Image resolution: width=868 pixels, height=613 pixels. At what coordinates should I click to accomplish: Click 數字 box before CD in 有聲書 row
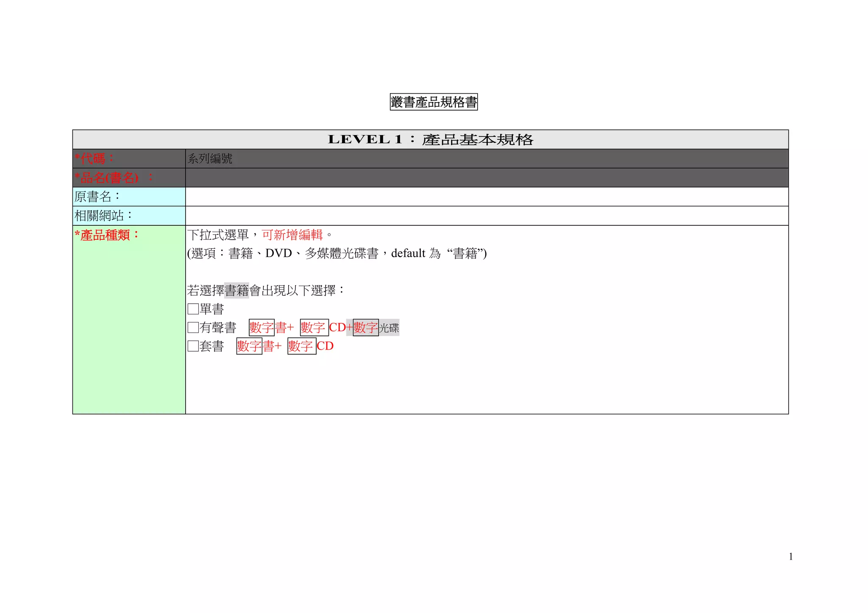(x=314, y=327)
